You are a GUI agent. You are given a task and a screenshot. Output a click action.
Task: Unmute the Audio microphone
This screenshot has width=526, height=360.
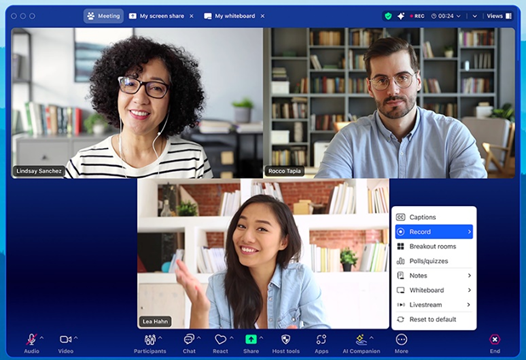(31, 339)
